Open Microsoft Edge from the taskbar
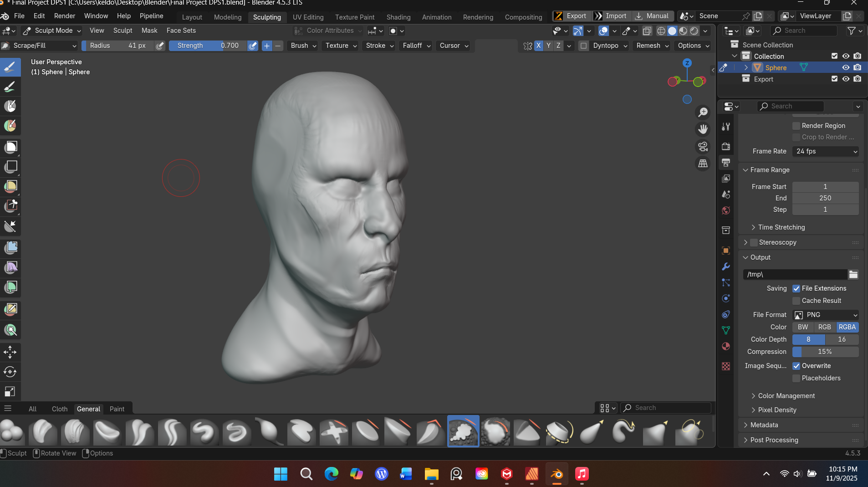Viewport: 868px width, 487px height. pyautogui.click(x=331, y=474)
